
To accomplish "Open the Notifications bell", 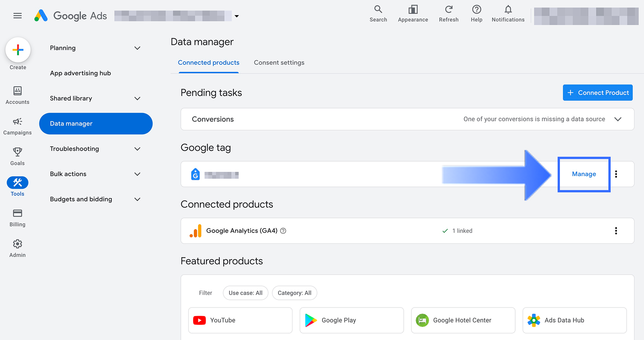I will [508, 9].
